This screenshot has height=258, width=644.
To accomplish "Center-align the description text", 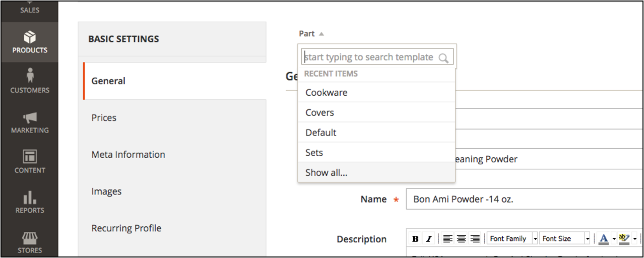I will pos(462,239).
